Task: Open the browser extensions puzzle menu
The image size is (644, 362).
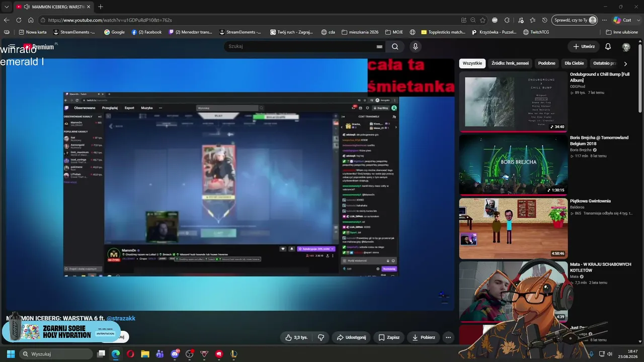Action: [x=507, y=20]
